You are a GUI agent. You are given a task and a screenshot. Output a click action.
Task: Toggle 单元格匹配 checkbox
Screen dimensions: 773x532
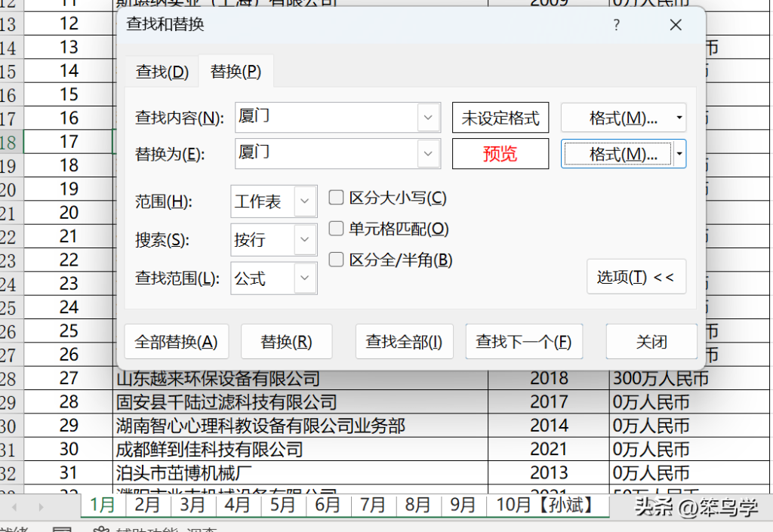[x=336, y=229]
